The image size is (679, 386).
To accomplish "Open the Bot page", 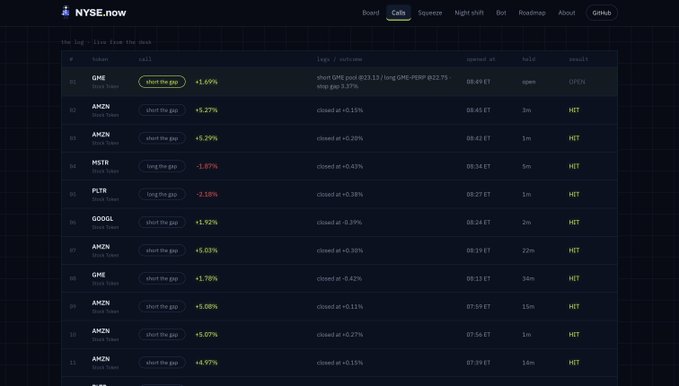I will coord(501,13).
